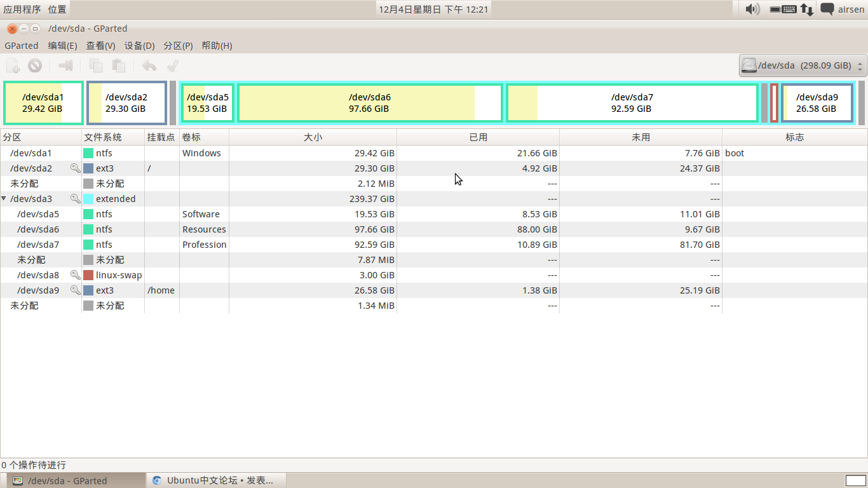
Task: Select the red linux-swap block in disk map
Action: [774, 103]
